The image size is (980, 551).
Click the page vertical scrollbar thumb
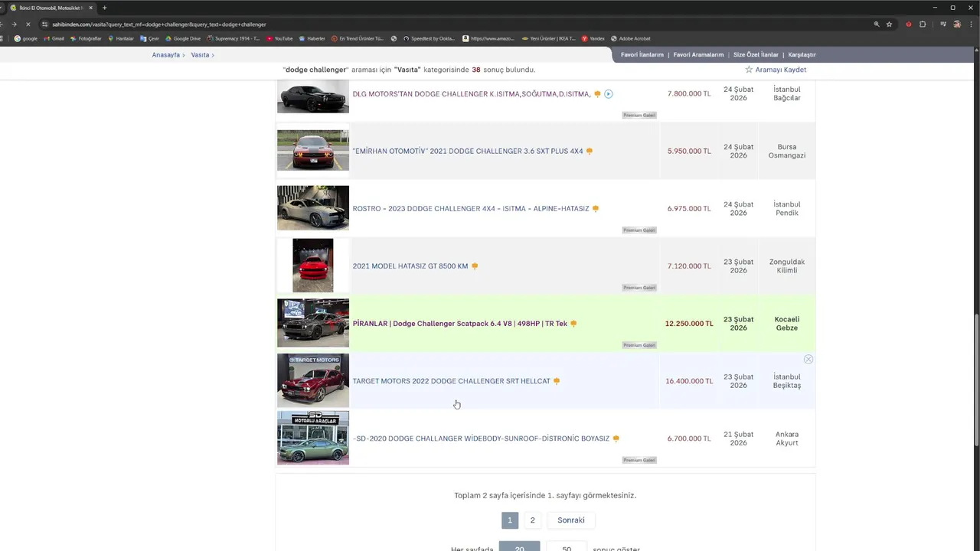coord(975,380)
